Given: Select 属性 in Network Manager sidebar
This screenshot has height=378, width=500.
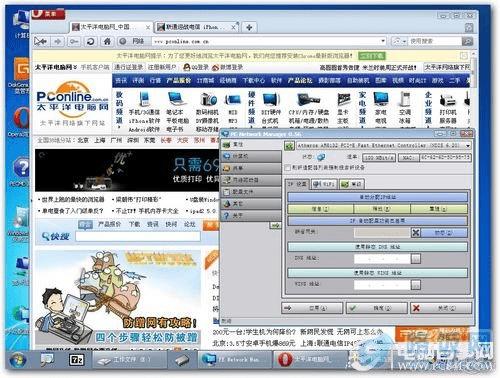Looking at the screenshot, I should point(251,144).
